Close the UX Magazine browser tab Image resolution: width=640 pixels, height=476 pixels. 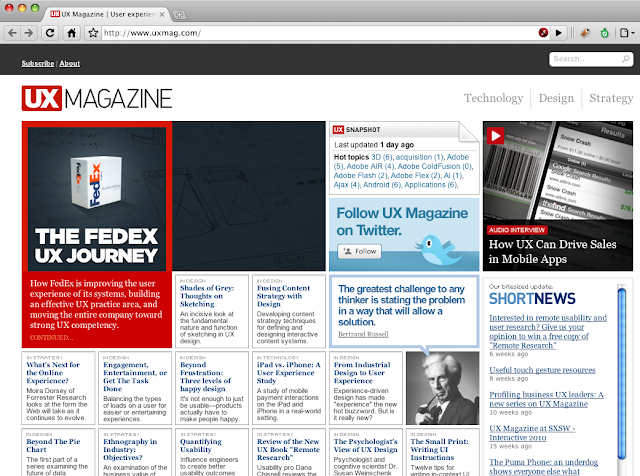(162, 14)
